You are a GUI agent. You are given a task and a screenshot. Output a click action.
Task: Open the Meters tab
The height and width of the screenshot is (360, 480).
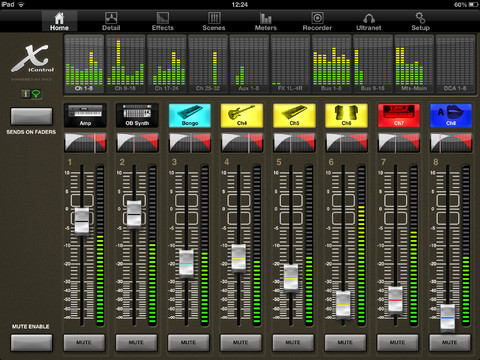[266, 21]
